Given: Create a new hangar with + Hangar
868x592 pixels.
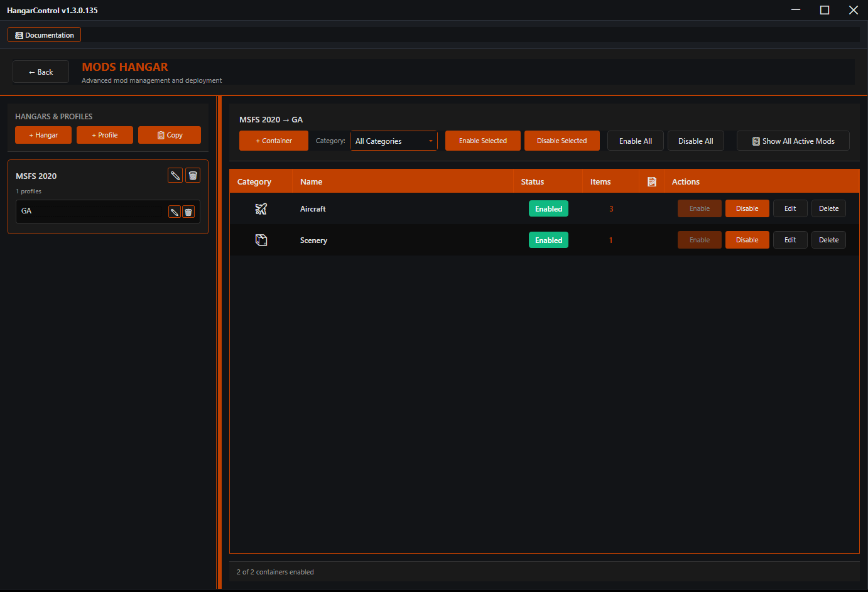Looking at the screenshot, I should coord(43,134).
